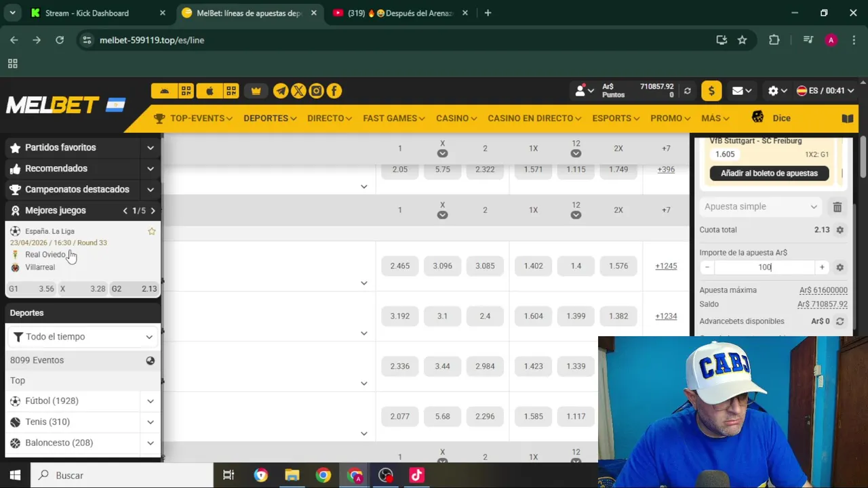Image resolution: width=868 pixels, height=488 pixels.
Task: Open the Dice game shortcut
Action: click(771, 118)
